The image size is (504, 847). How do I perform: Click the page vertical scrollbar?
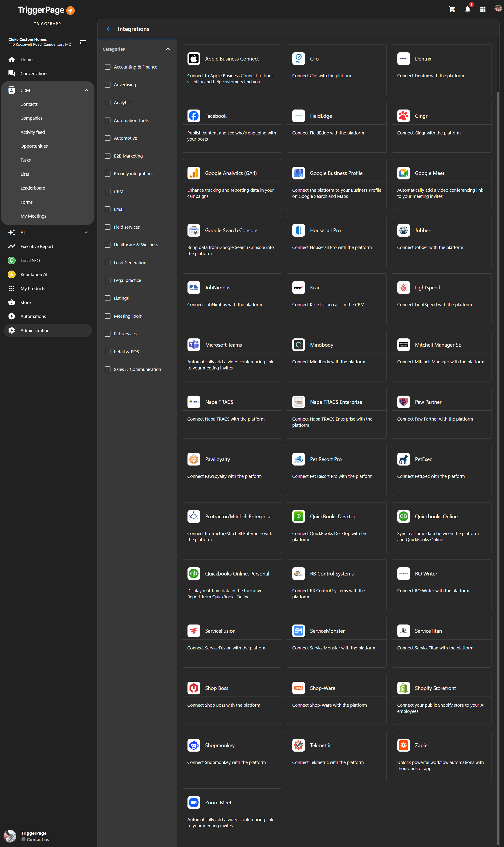point(498,469)
